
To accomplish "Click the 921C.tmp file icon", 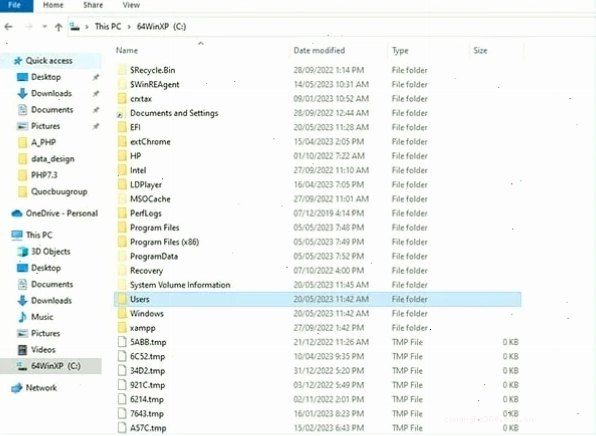I will [x=122, y=385].
